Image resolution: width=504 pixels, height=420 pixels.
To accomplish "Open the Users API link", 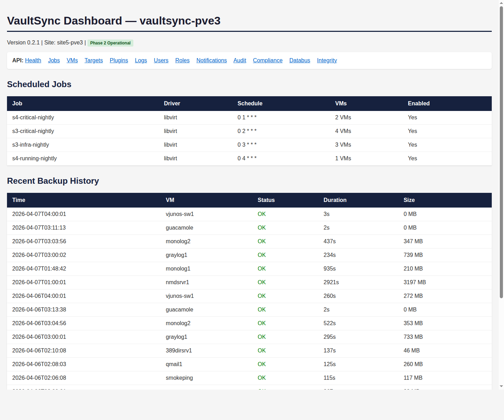I will click(161, 60).
